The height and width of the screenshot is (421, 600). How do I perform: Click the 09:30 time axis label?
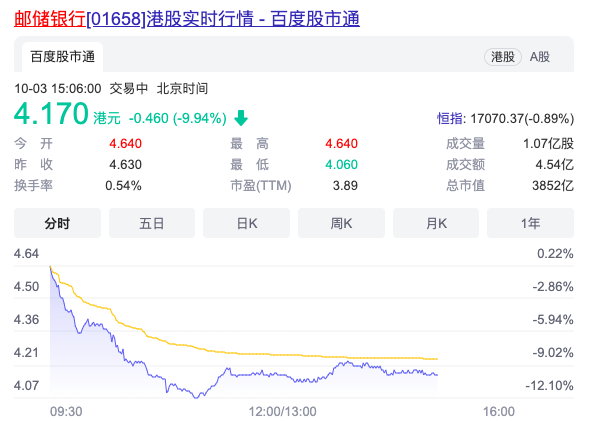pyautogui.click(x=66, y=411)
